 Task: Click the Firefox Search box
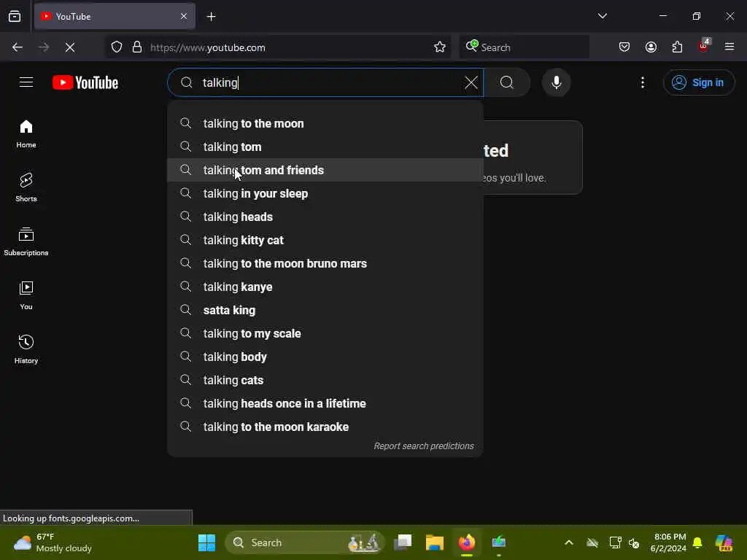point(524,47)
